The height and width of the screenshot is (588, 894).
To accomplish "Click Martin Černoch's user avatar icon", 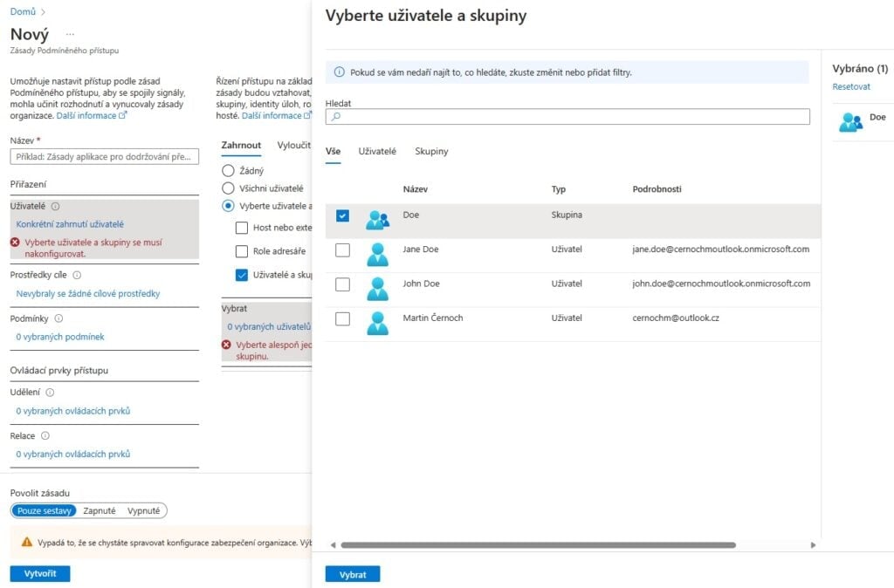I will point(377,324).
